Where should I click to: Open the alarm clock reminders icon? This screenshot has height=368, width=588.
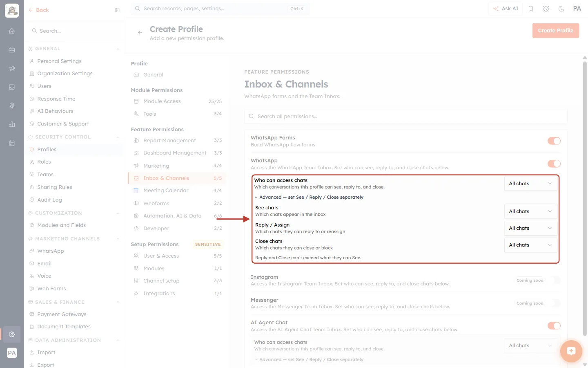[546, 9]
